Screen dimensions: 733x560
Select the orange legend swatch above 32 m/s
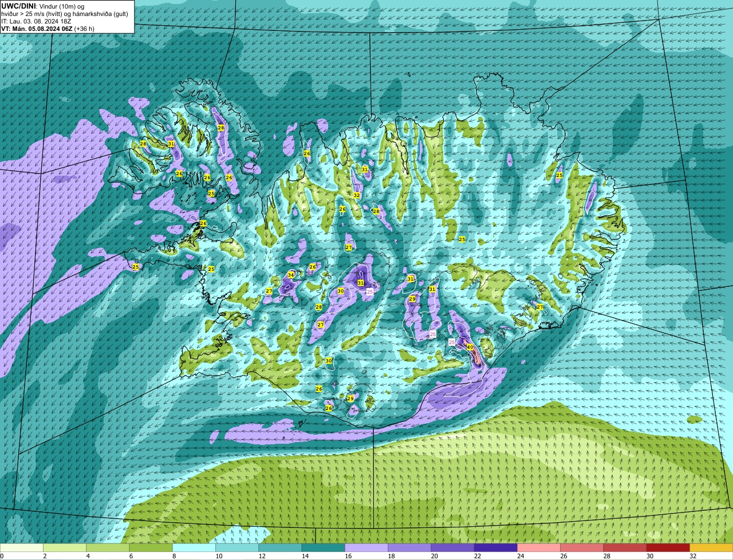[711, 548]
